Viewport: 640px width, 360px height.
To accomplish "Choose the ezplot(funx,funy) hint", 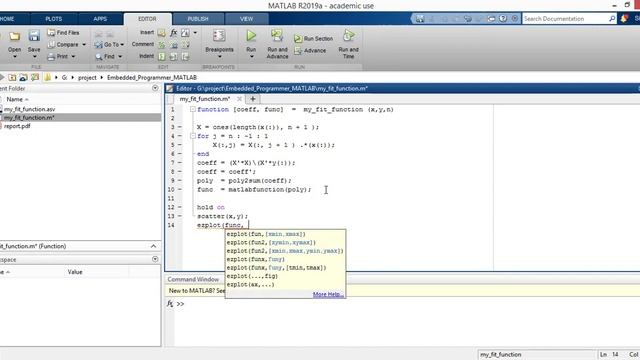I will 256,259.
